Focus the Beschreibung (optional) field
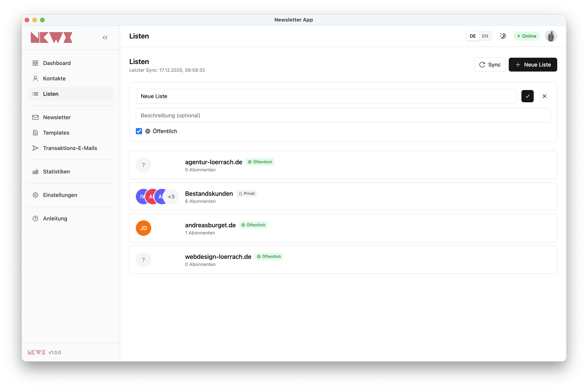This screenshot has height=390, width=588. 343,115
